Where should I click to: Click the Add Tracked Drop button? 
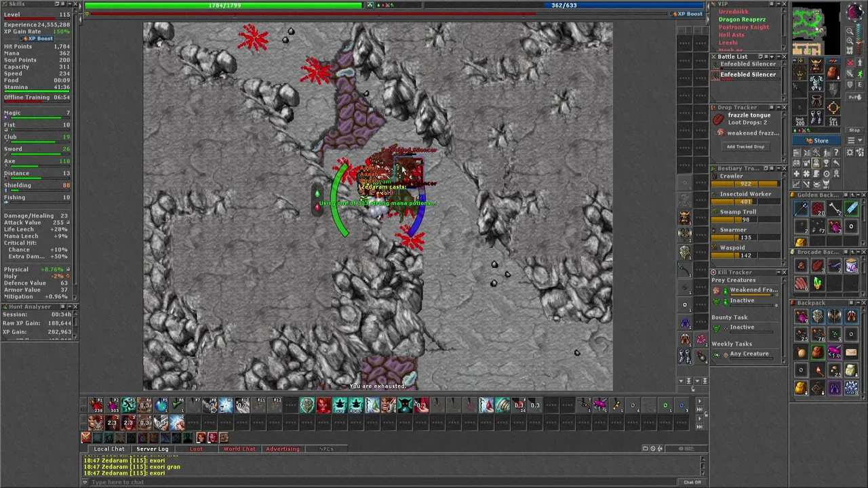click(x=745, y=146)
